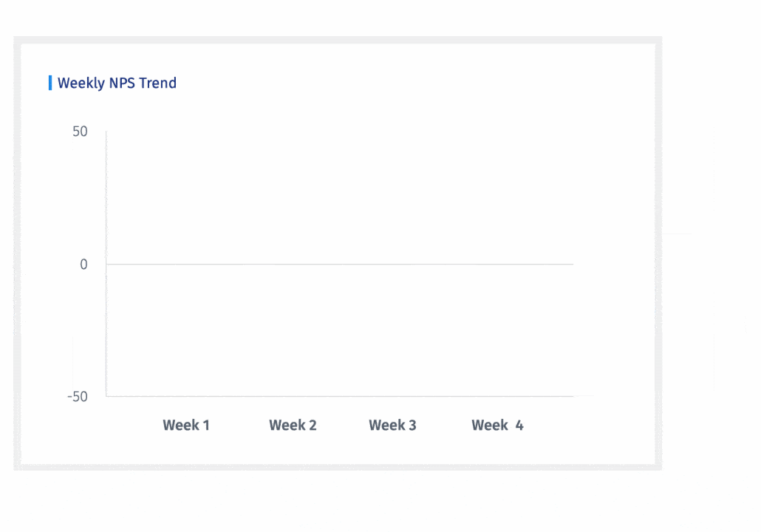
Task: Click the word Trend in the chart title
Action: coord(157,83)
